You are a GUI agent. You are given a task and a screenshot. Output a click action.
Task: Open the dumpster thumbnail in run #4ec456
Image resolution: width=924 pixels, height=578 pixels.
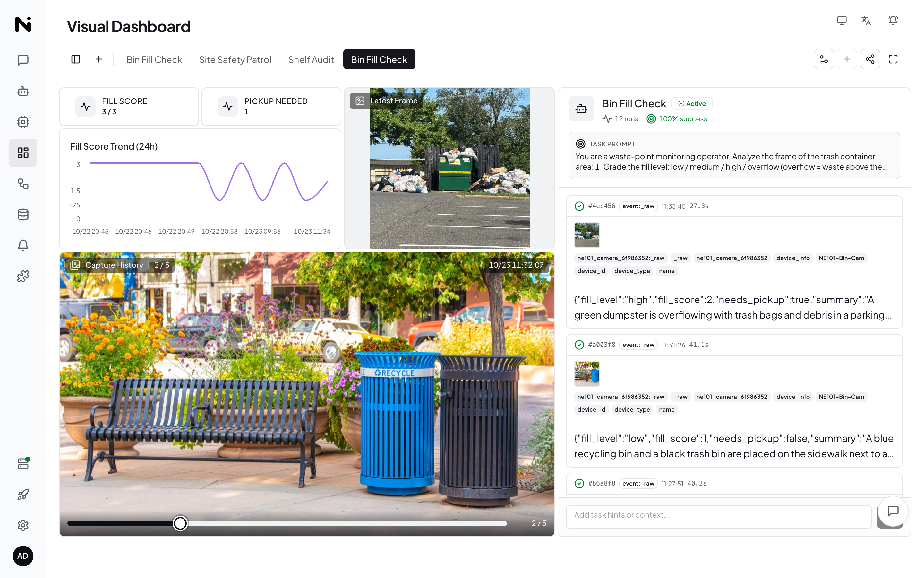point(587,235)
